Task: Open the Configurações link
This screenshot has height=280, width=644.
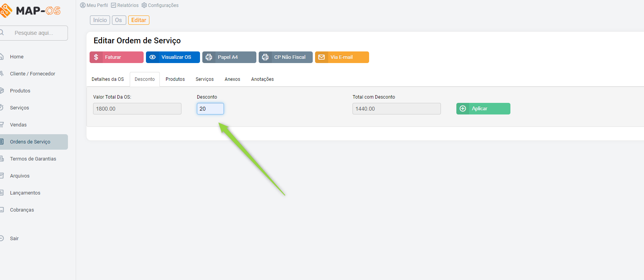Action: 160,5
